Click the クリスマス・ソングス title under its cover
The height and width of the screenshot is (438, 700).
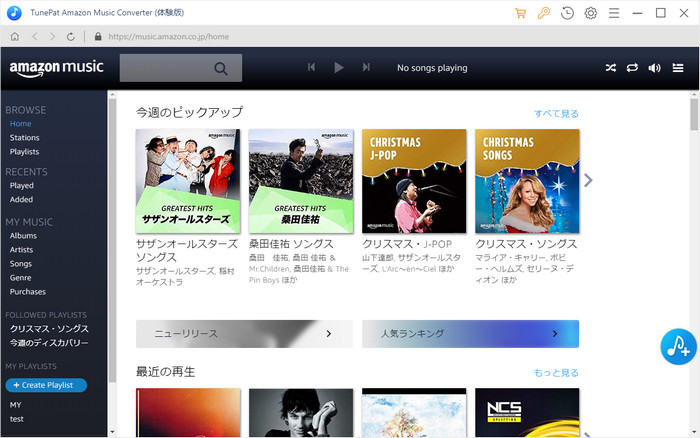526,244
